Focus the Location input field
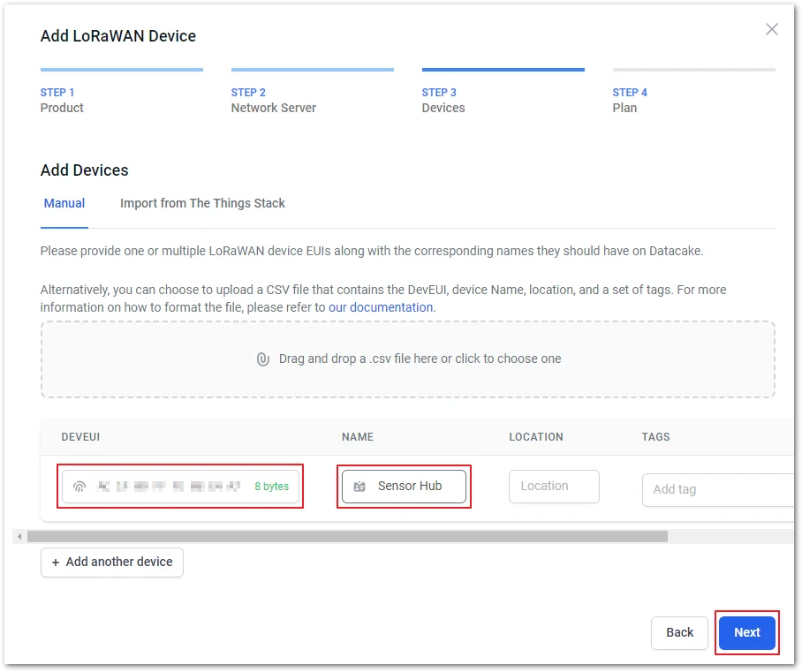 point(554,487)
